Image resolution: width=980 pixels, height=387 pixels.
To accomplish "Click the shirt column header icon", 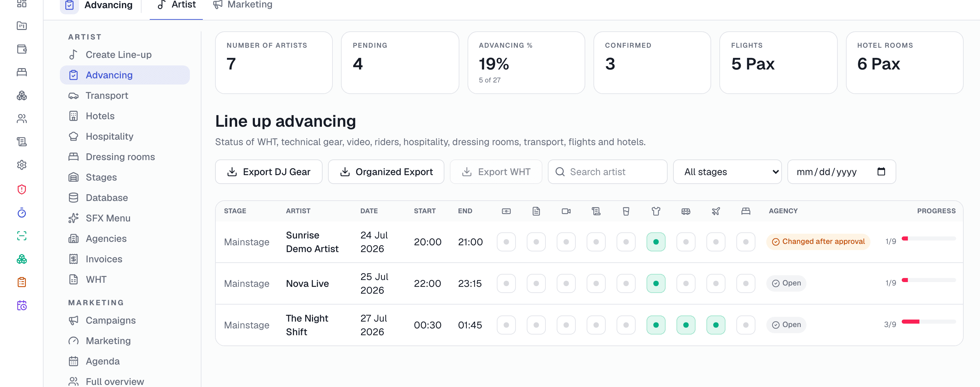I will 656,211.
